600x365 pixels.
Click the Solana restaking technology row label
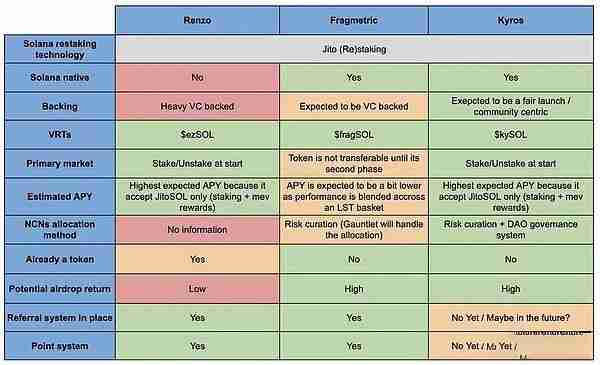coord(60,49)
